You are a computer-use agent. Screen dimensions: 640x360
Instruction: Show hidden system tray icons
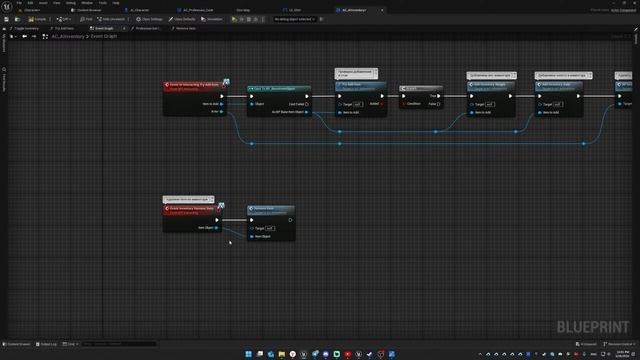click(x=480, y=354)
